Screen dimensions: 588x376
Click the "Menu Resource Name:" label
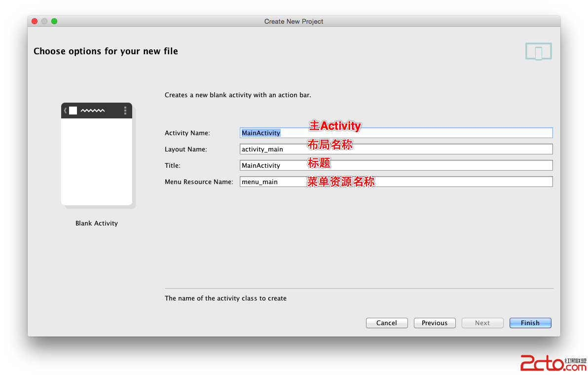pos(199,182)
